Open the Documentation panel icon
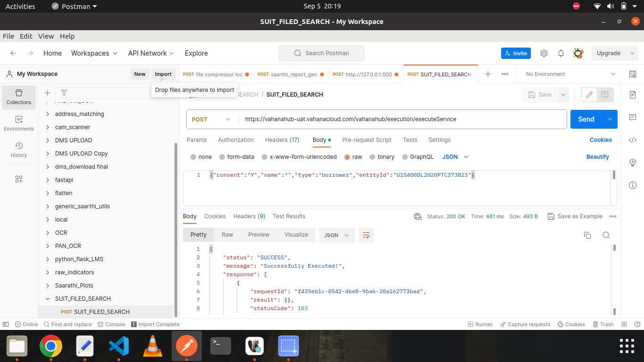Screen dimensions: 644x362 click(x=633, y=95)
